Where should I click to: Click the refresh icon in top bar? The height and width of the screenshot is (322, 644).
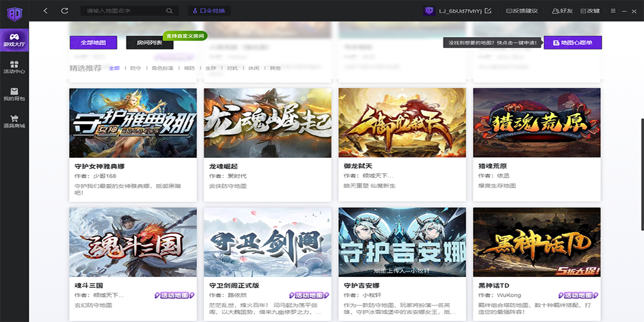(x=65, y=11)
